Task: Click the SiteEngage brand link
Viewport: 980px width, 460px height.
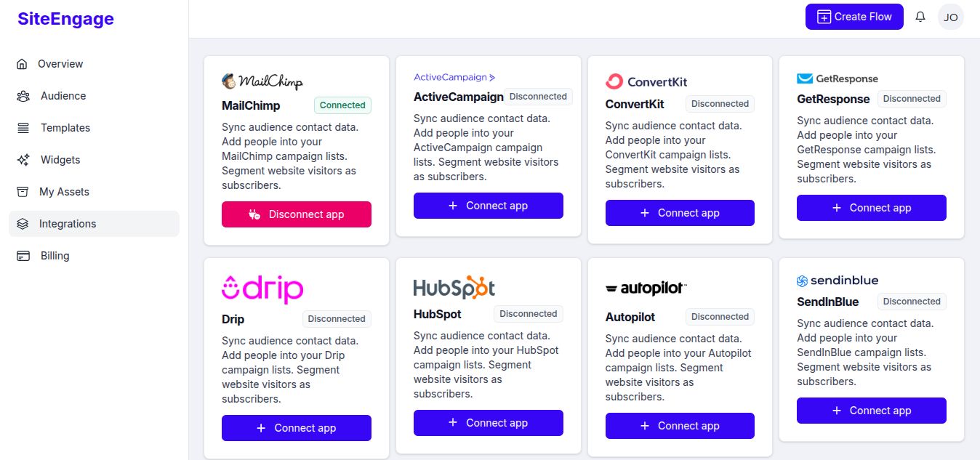Action: [66, 19]
